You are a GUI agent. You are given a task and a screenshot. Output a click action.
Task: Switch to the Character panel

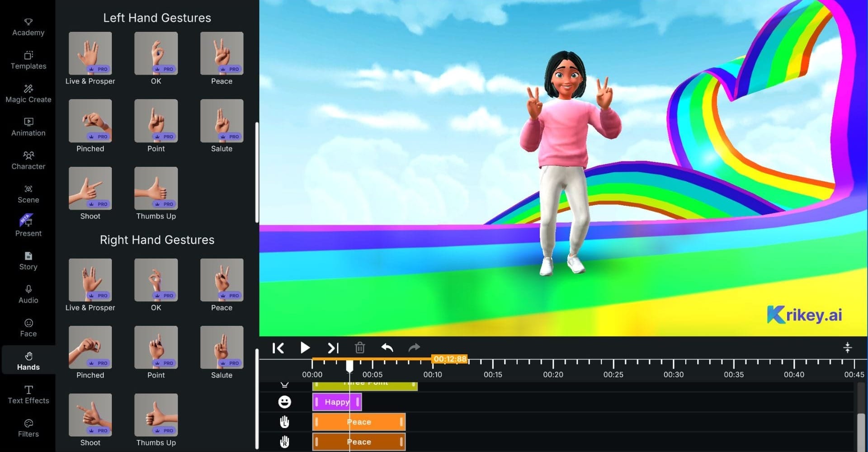click(28, 160)
